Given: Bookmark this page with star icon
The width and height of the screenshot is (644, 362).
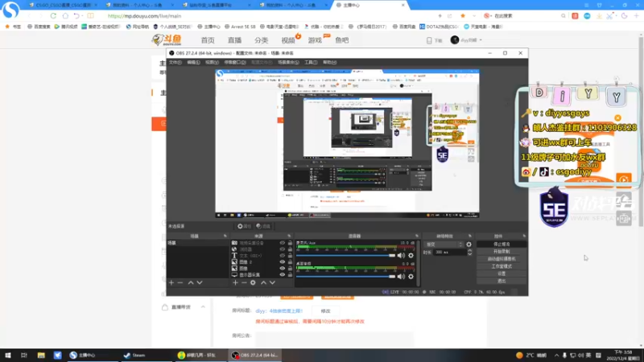Looking at the screenshot, I should point(463,16).
